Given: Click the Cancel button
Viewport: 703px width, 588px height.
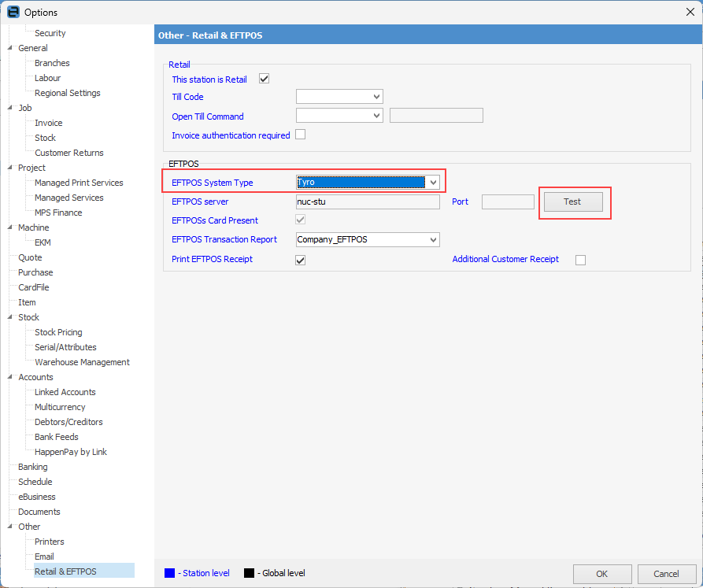Looking at the screenshot, I should point(666,574).
